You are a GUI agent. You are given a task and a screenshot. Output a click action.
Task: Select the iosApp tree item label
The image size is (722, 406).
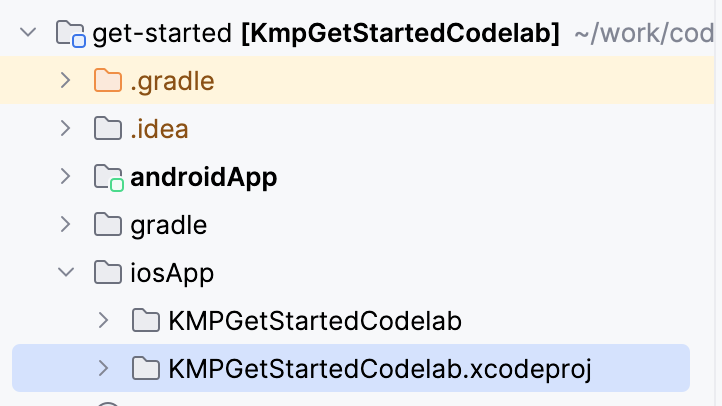172,273
